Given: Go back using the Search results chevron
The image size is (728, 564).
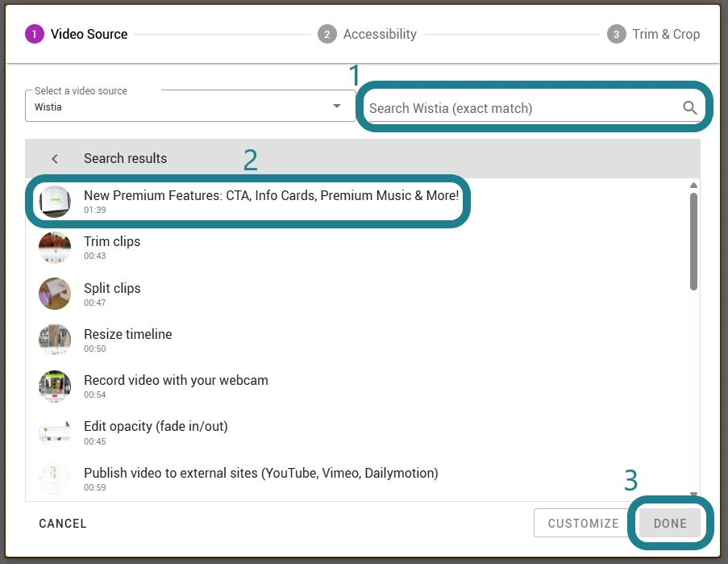Looking at the screenshot, I should click(55, 159).
